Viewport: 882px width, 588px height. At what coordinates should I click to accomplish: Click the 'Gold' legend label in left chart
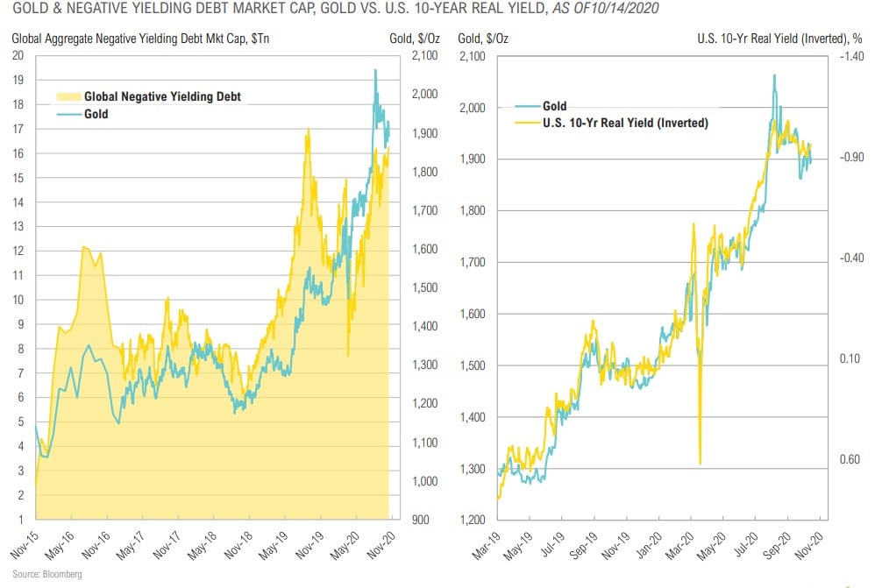(96, 114)
